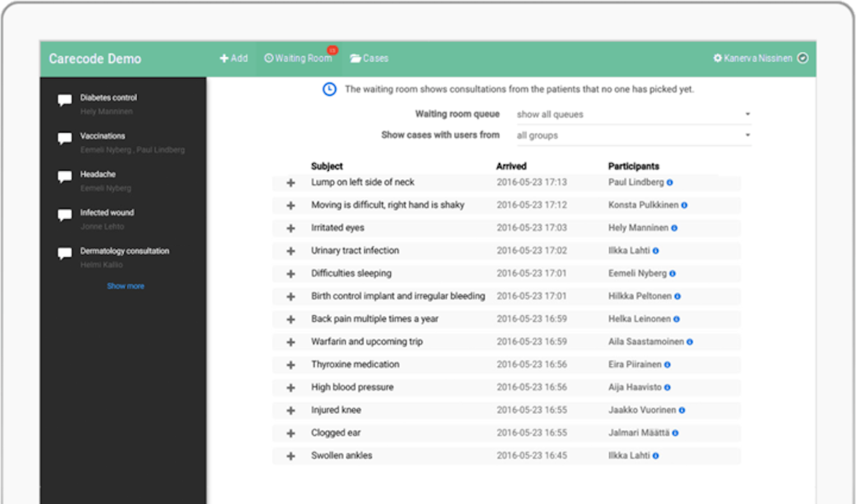The width and height of the screenshot is (856, 504).
Task: Open the Waiting Room tab
Action: (x=298, y=58)
